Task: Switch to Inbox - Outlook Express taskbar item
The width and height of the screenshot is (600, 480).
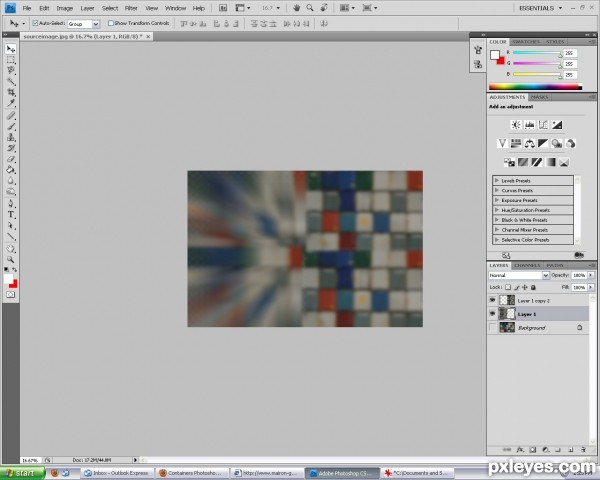Action: 117,473
